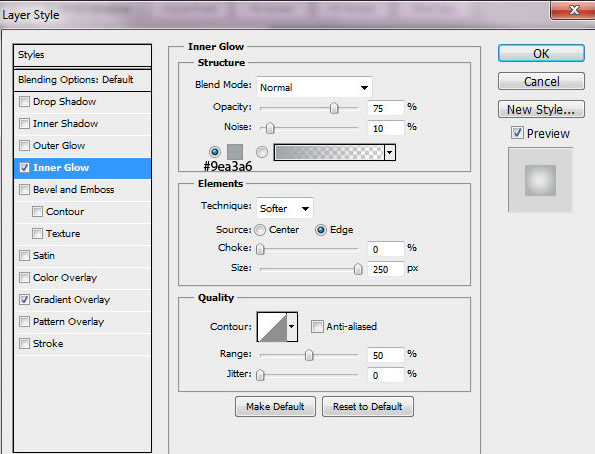Open the Blend Mode dropdown
Viewport: 595px width, 454px height.
(x=314, y=87)
